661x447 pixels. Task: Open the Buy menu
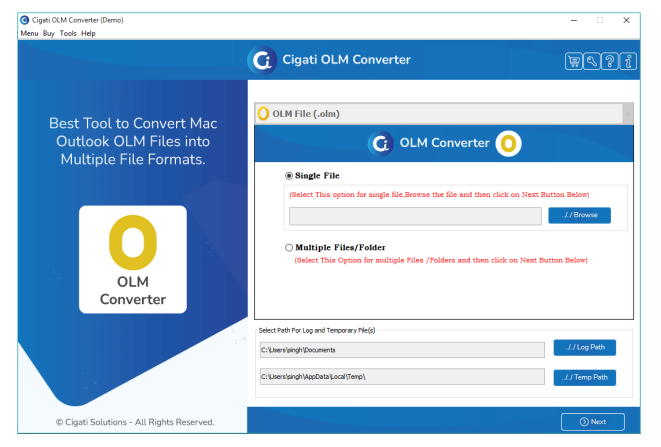coord(48,33)
